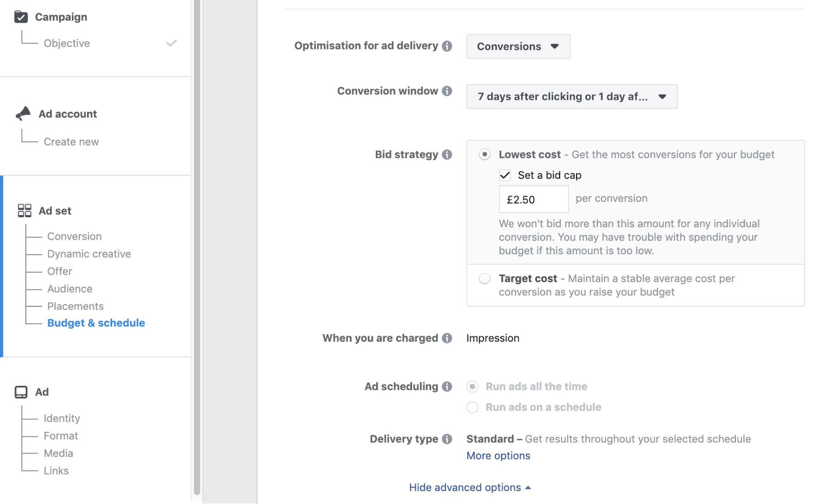Click the Ad scheduling info icon
This screenshot has height=504, width=832.
coord(447,387)
